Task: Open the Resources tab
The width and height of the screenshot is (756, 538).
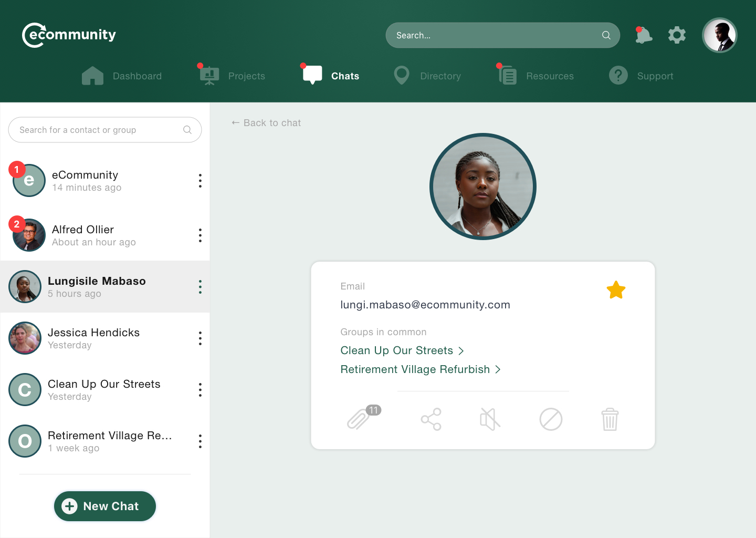Action: coord(535,76)
